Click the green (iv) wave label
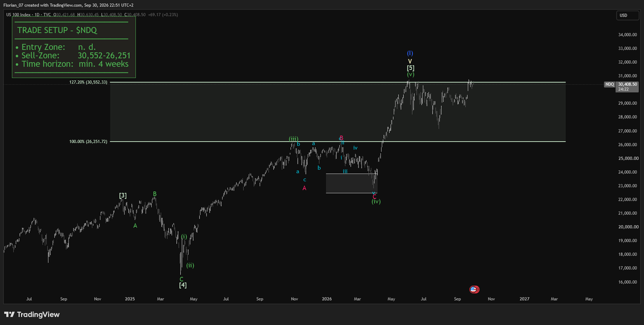644x325 pixels. (376, 201)
